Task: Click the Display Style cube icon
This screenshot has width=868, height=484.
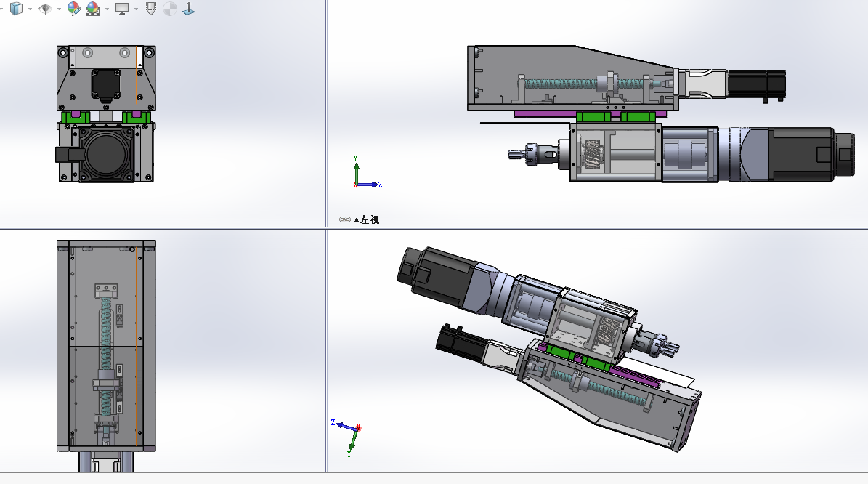Action: click(17, 8)
